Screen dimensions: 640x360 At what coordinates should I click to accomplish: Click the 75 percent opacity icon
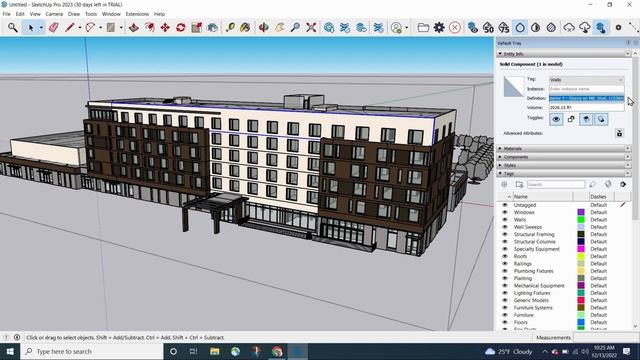click(x=504, y=27)
